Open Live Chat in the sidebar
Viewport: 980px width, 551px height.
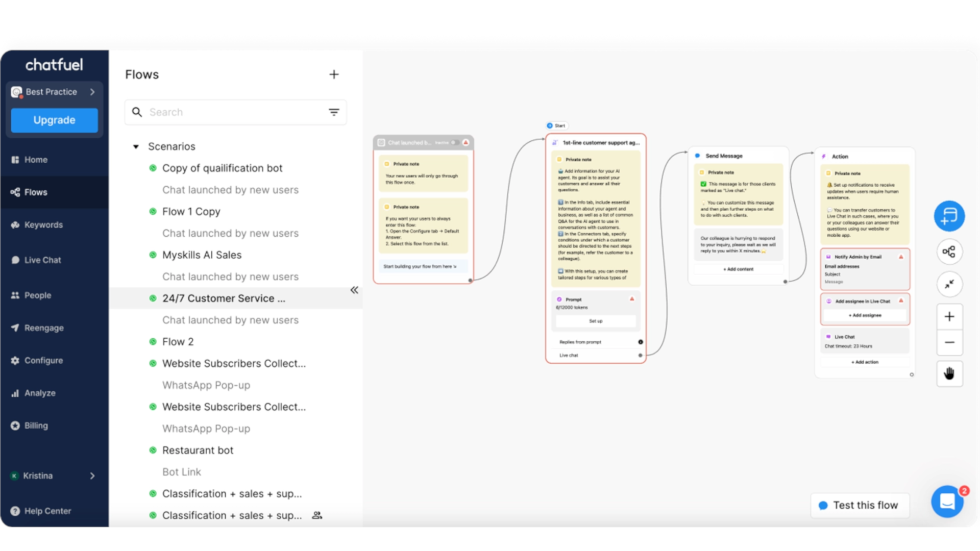42,260
